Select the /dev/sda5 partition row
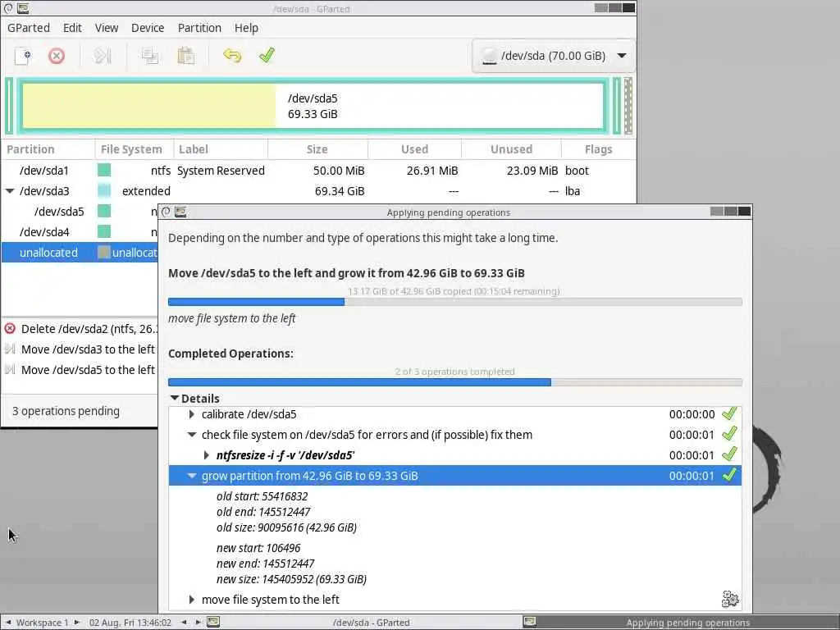The height and width of the screenshot is (630, 840). [80, 212]
